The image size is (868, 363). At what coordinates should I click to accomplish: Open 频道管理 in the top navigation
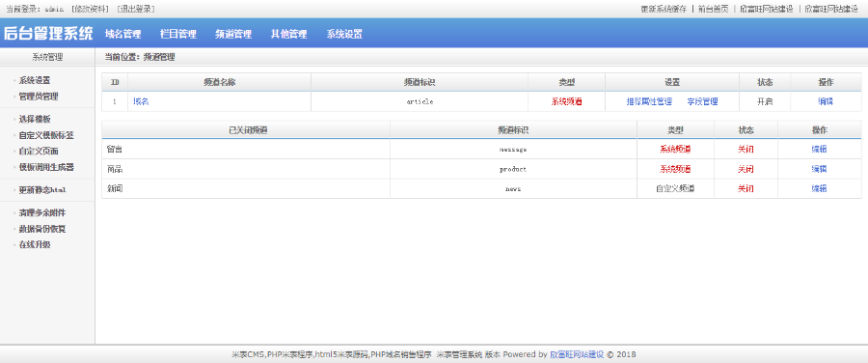click(233, 34)
